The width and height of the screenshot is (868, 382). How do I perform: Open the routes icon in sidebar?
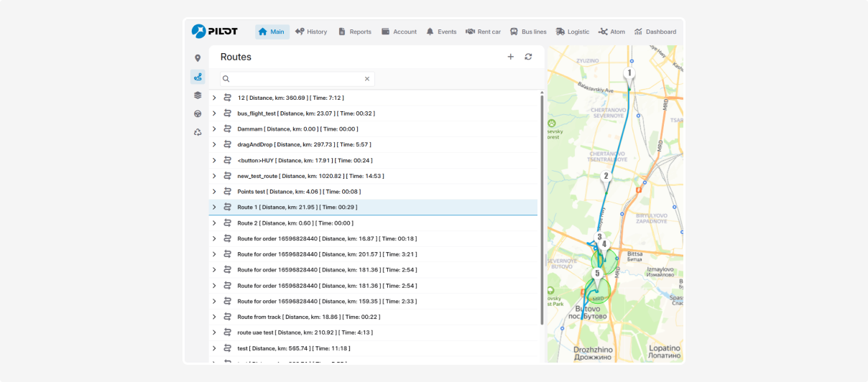(x=198, y=77)
